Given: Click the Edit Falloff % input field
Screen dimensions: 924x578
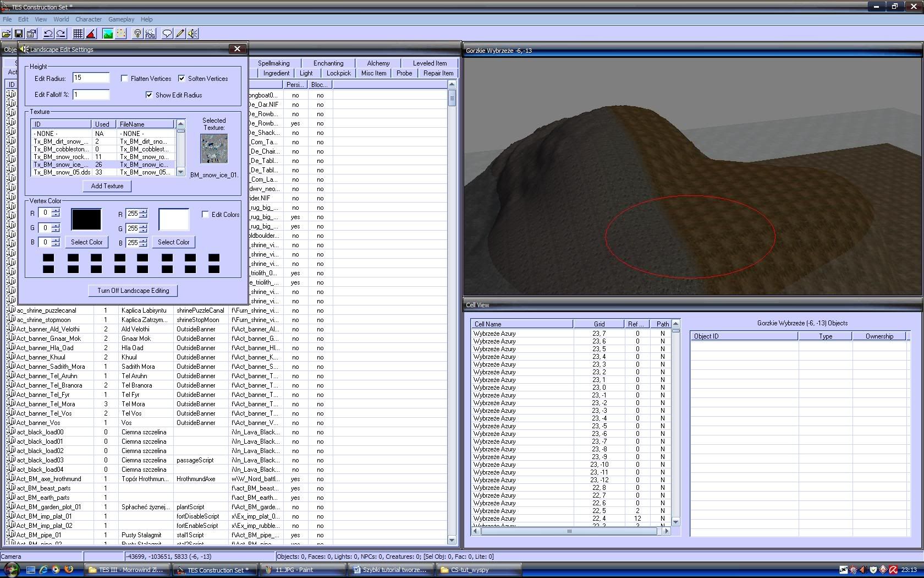Looking at the screenshot, I should point(91,95).
